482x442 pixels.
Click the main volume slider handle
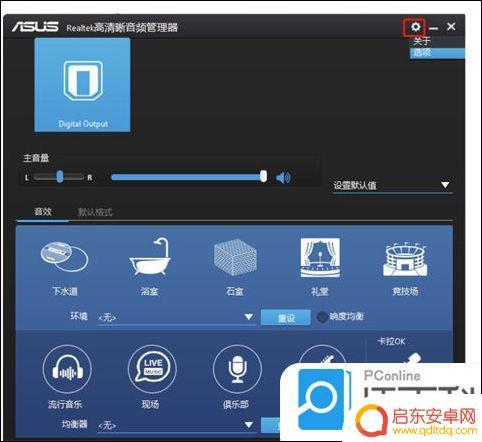coord(263,176)
